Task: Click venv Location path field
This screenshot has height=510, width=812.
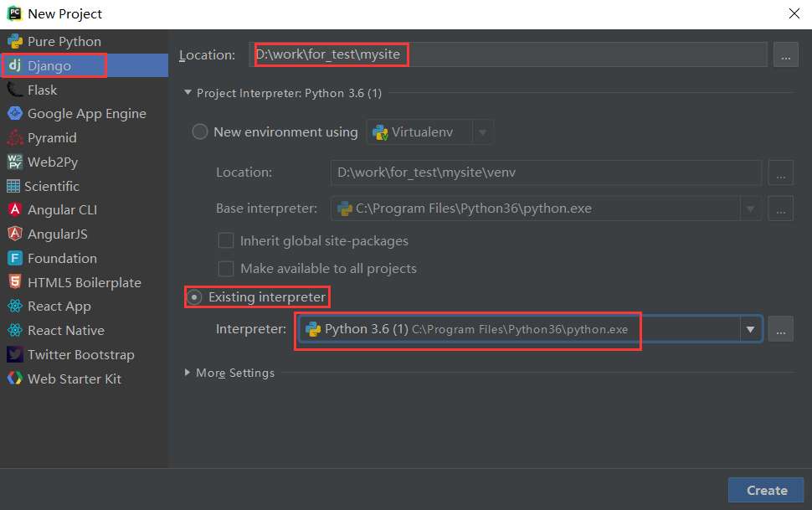Action: [546, 173]
